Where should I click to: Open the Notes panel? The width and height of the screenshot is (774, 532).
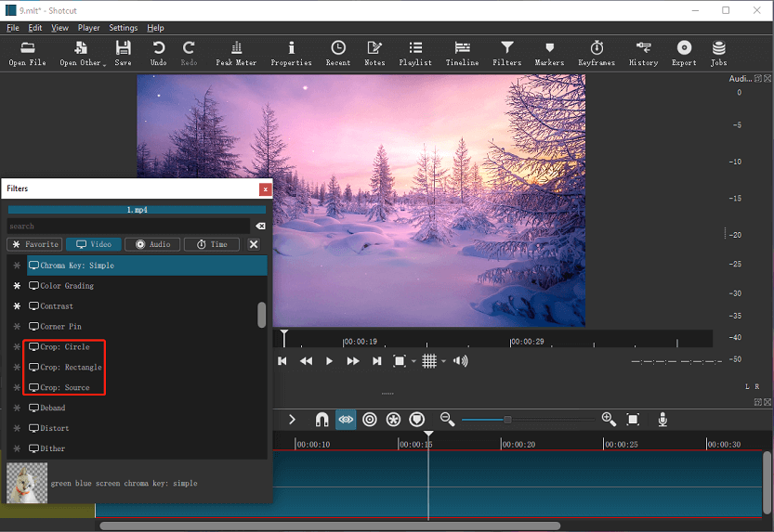pos(374,53)
